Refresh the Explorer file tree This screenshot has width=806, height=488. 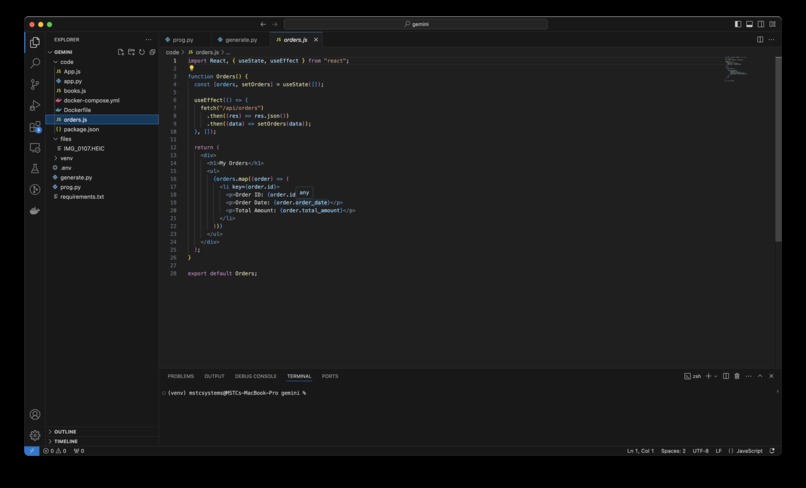pyautogui.click(x=142, y=52)
